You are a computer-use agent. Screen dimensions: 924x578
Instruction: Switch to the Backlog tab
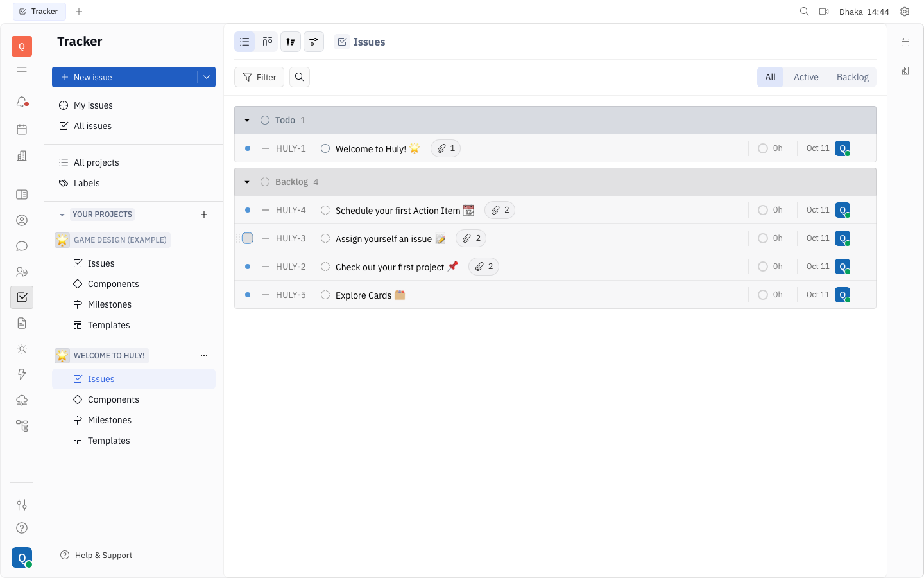pos(852,77)
